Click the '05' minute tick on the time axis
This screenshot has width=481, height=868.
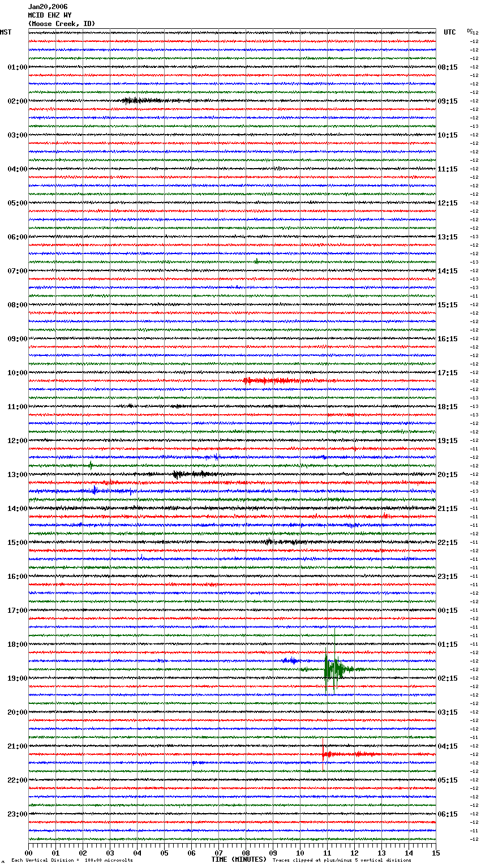(x=165, y=853)
